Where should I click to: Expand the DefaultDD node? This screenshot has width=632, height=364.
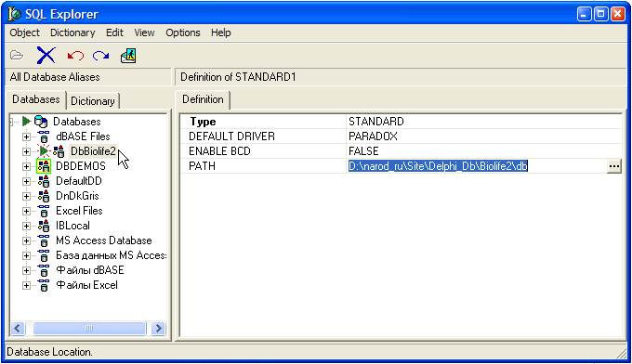tap(26, 182)
